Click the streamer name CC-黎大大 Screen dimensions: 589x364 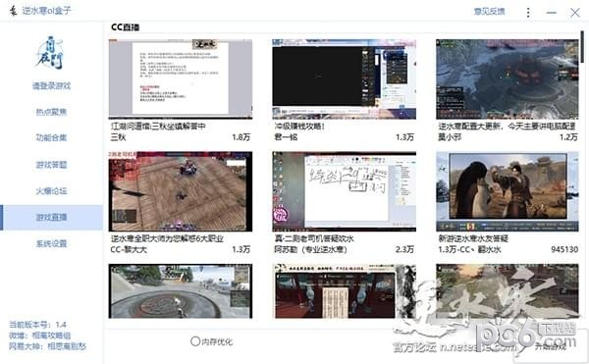click(129, 249)
